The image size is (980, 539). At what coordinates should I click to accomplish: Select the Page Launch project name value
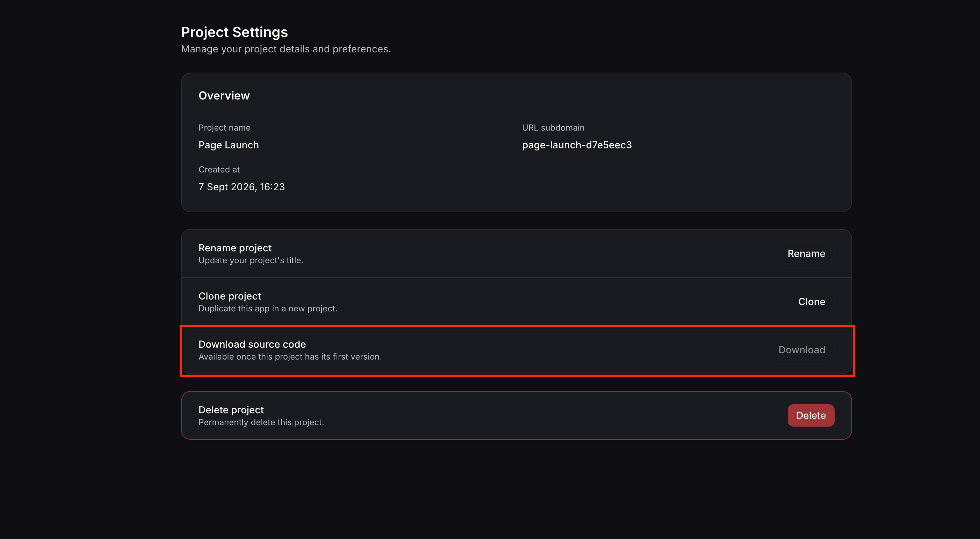click(x=229, y=145)
